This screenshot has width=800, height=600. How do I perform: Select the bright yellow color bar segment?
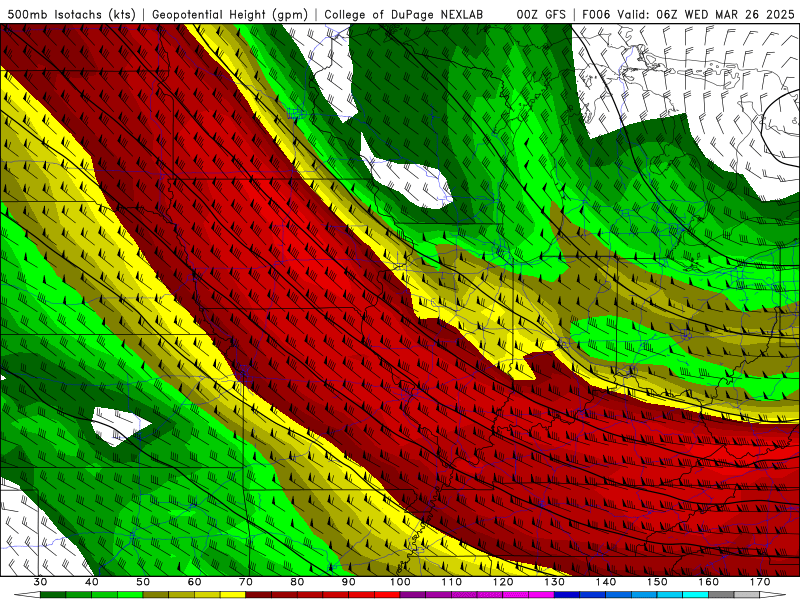point(233,594)
